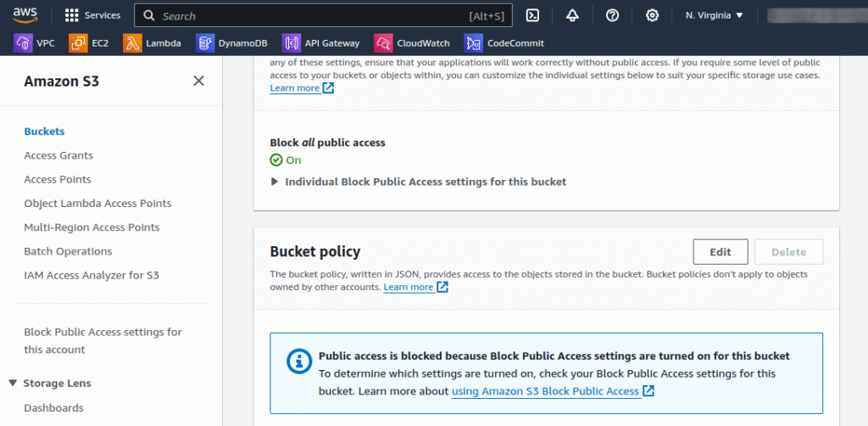Open the notifications bell
Image resolution: width=868 pixels, height=426 pixels.
click(x=572, y=15)
